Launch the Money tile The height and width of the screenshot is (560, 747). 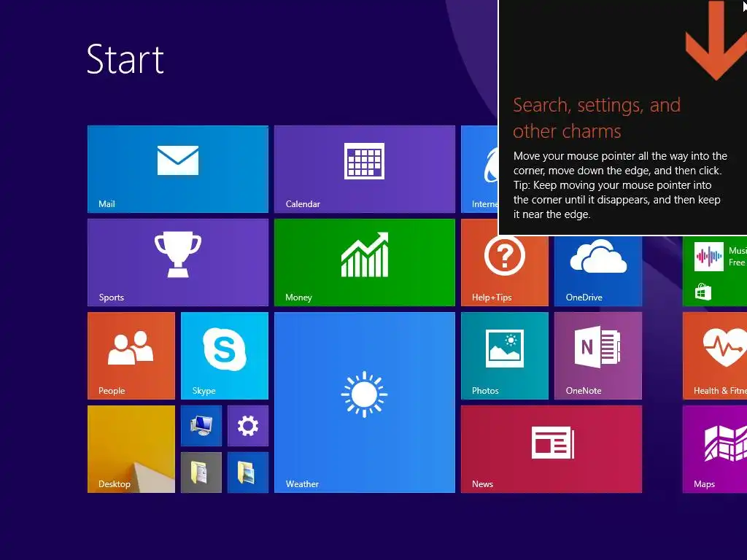point(365,262)
